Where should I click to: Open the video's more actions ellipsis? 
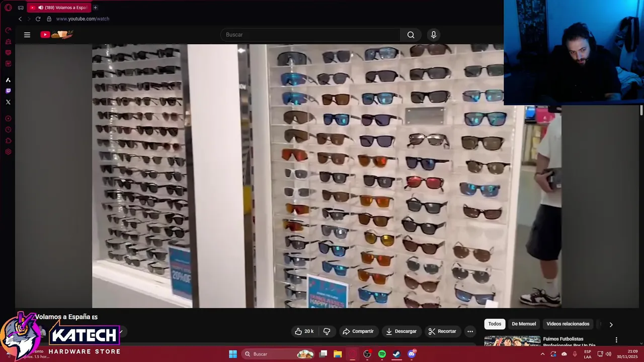(470, 331)
